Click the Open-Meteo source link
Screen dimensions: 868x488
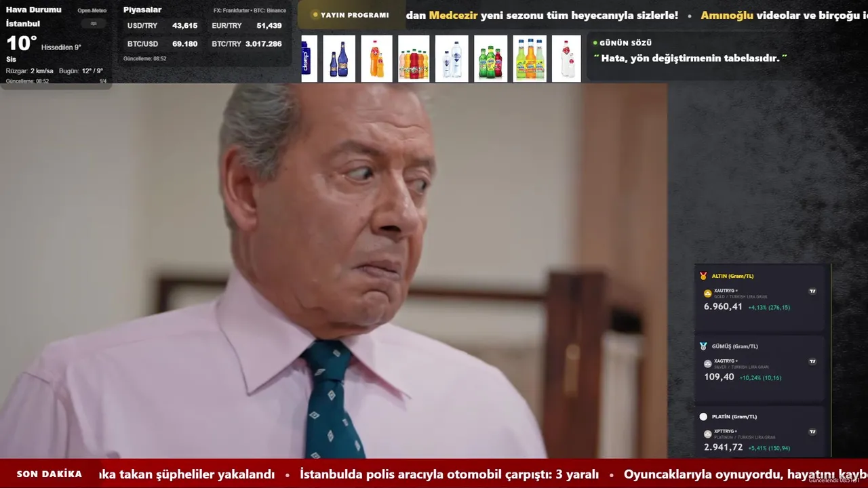click(92, 10)
